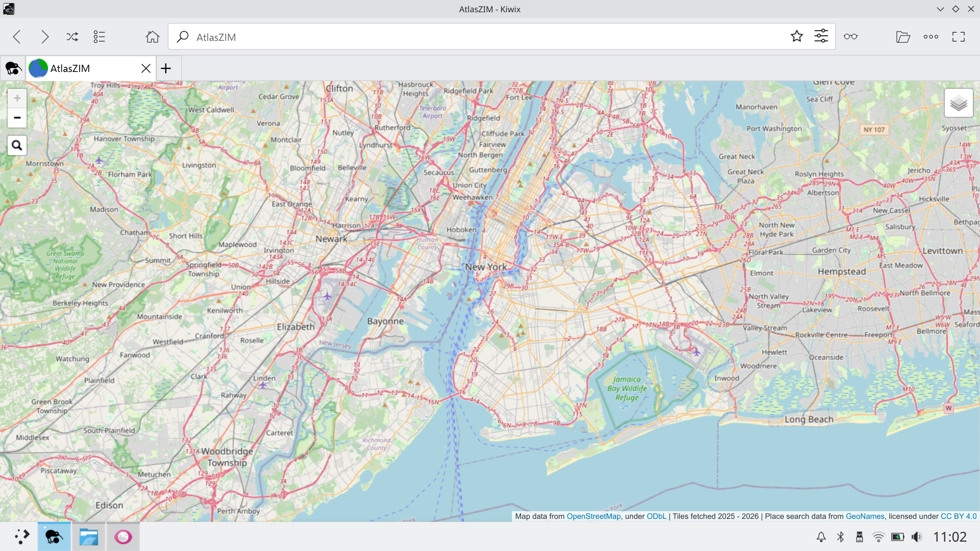Open the GeoNames link
Screen dimensions: 980x551
[865, 516]
